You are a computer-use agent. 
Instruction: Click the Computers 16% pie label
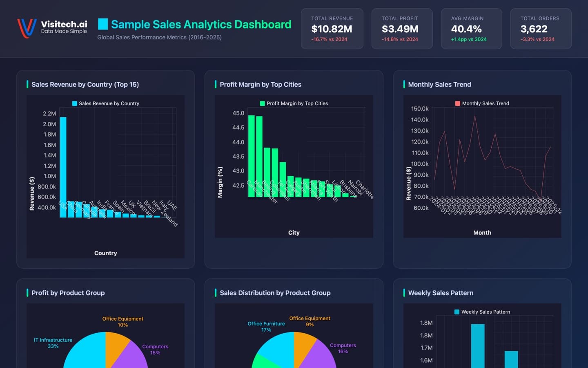(x=343, y=348)
